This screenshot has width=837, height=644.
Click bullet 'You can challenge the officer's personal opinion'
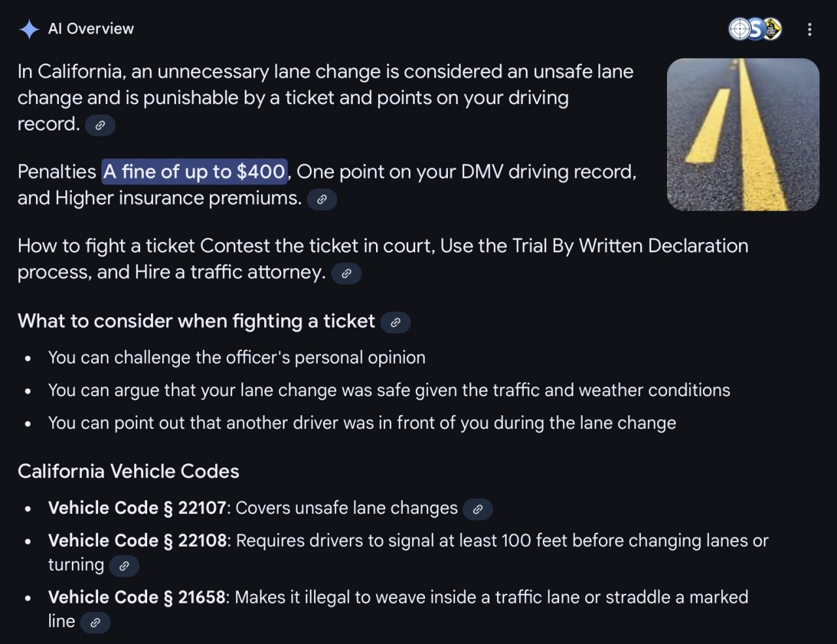click(237, 358)
